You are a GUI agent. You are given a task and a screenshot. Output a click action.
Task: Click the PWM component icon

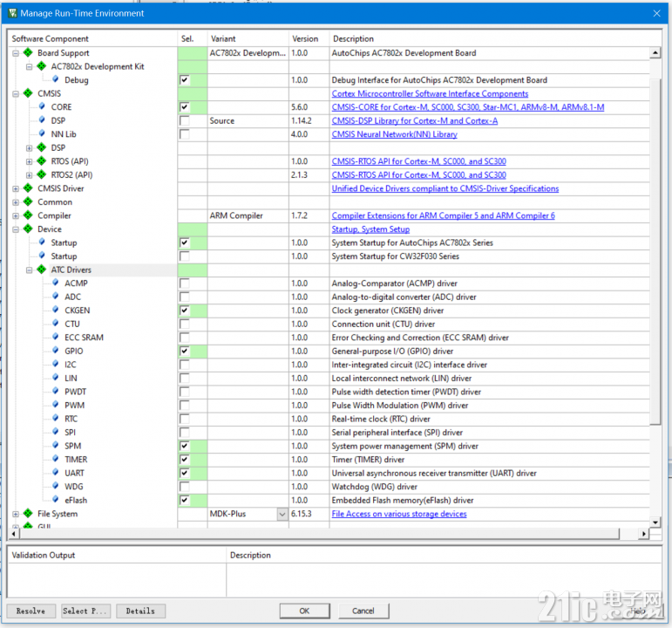point(55,405)
